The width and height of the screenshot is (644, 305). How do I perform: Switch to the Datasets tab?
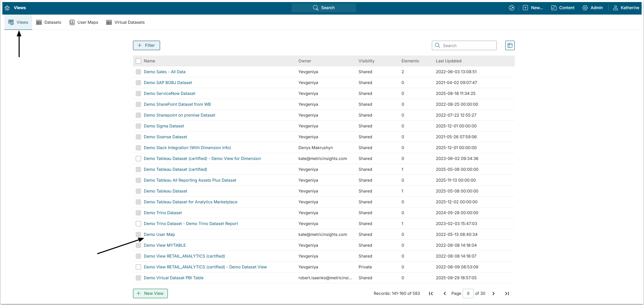pyautogui.click(x=49, y=22)
